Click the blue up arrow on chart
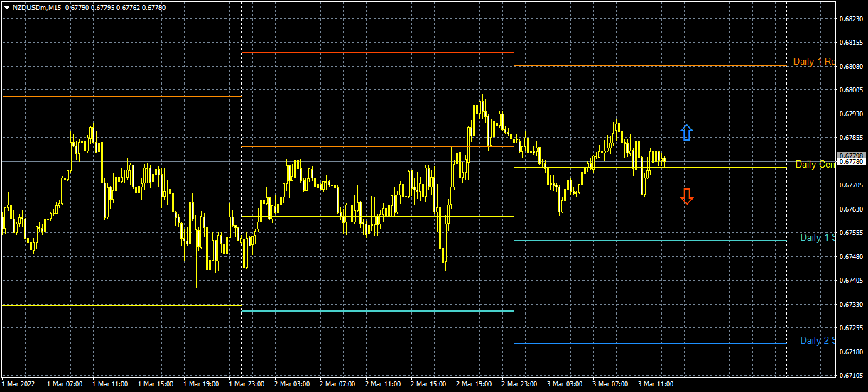The height and width of the screenshot is (392, 868). coord(686,132)
